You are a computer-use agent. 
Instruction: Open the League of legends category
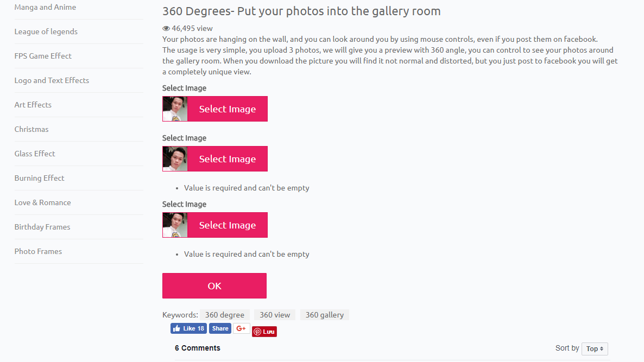(x=46, y=31)
